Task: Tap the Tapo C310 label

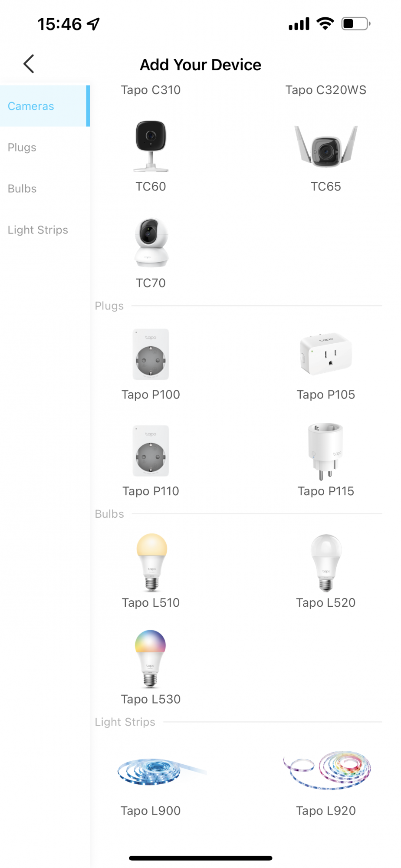Action: point(151,90)
